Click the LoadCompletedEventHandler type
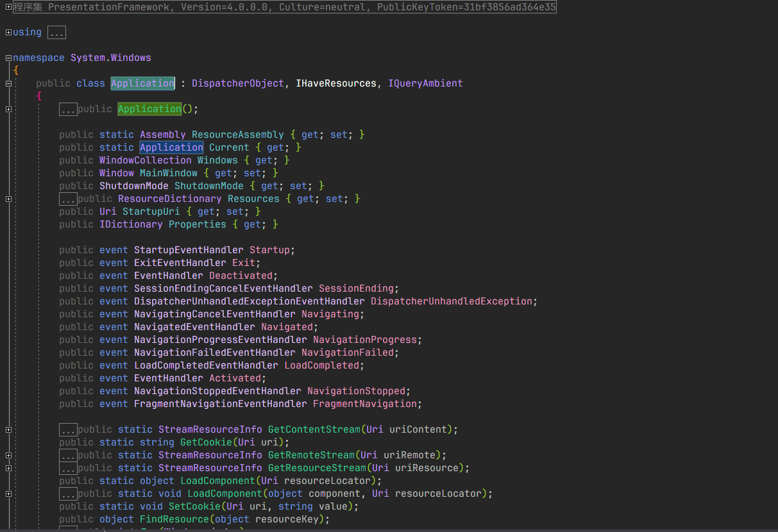 [206, 365]
